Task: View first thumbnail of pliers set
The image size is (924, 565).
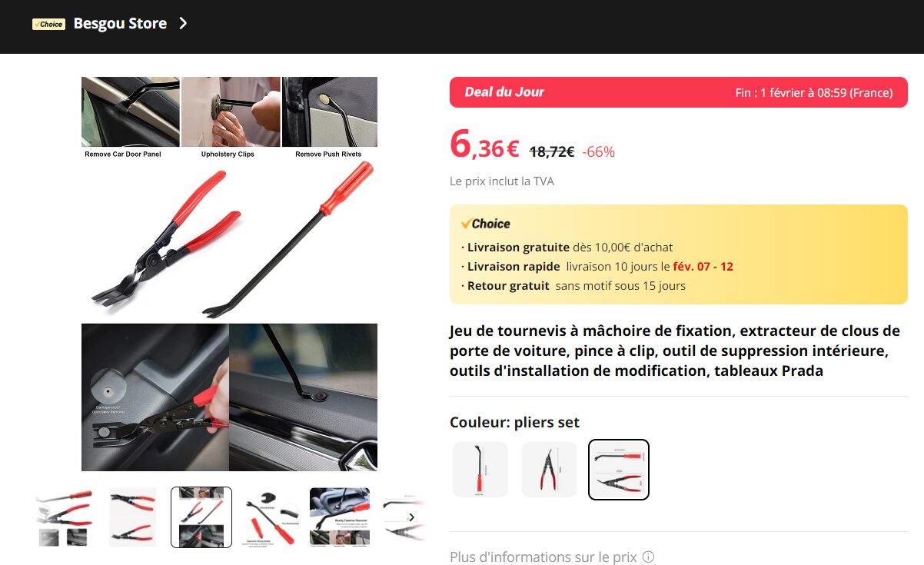Action: pos(65,517)
